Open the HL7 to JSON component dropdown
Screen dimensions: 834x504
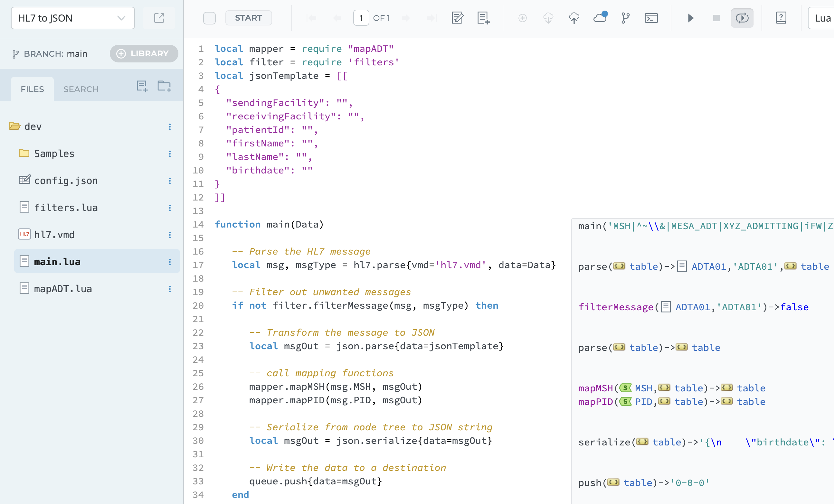73,18
